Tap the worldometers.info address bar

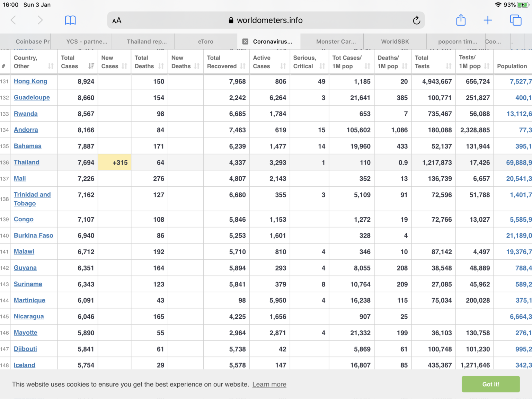[x=266, y=20]
